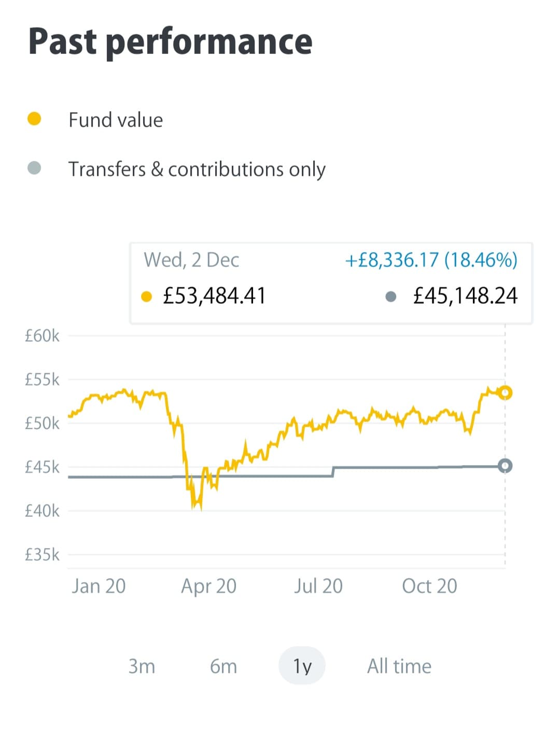The width and height of the screenshot is (560, 730).
Task: Click the Apr 20 axis label
Action: (208, 586)
